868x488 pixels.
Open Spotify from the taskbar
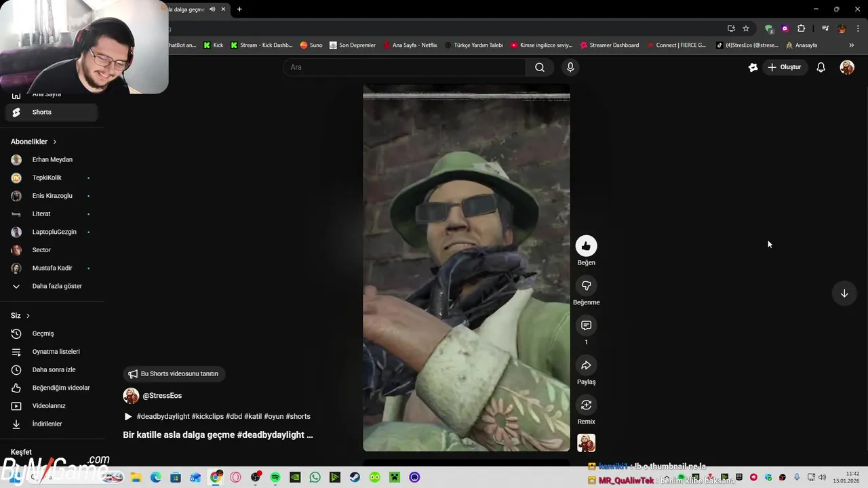pos(275,478)
